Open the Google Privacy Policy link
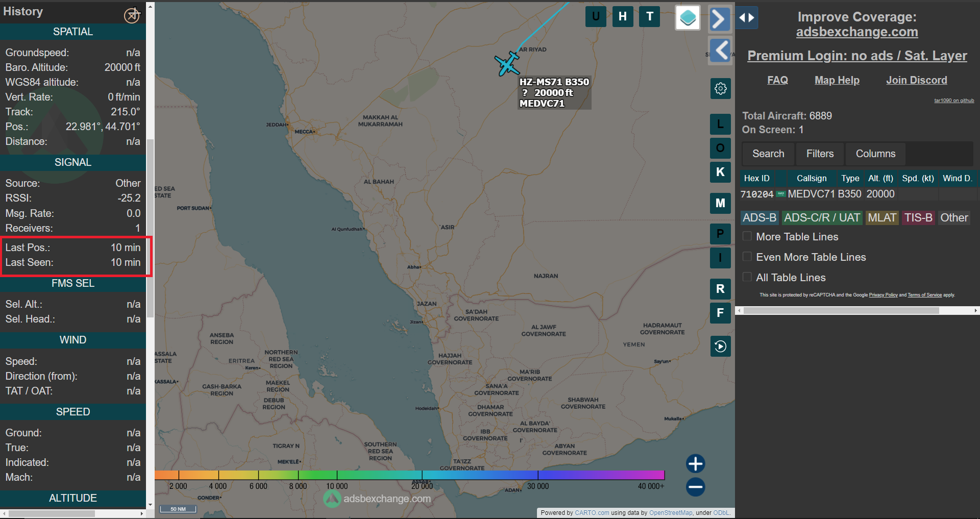This screenshot has width=980, height=519. coord(883,295)
